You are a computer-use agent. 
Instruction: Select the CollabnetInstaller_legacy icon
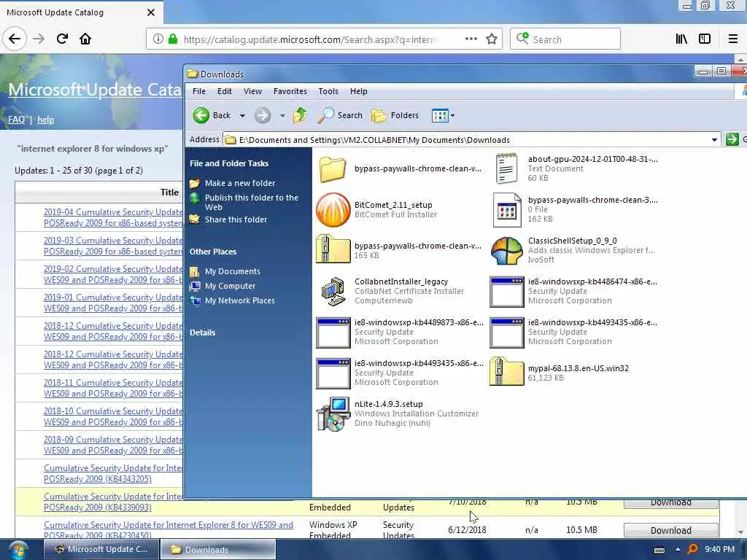point(333,292)
